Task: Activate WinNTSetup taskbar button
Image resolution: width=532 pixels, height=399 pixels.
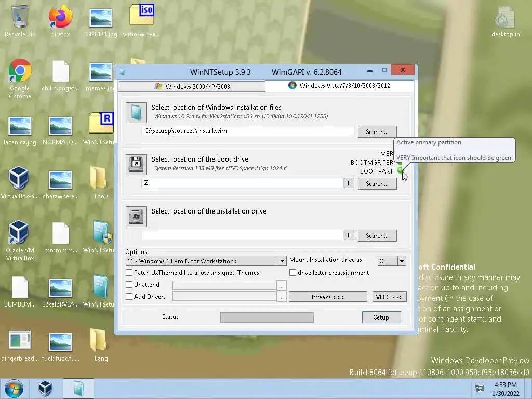Action: [78, 389]
